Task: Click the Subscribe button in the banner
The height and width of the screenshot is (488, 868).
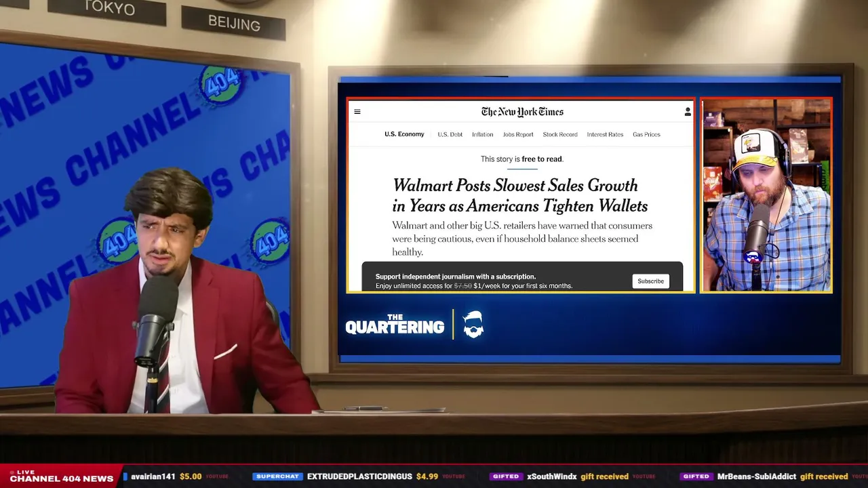Action: (650, 281)
